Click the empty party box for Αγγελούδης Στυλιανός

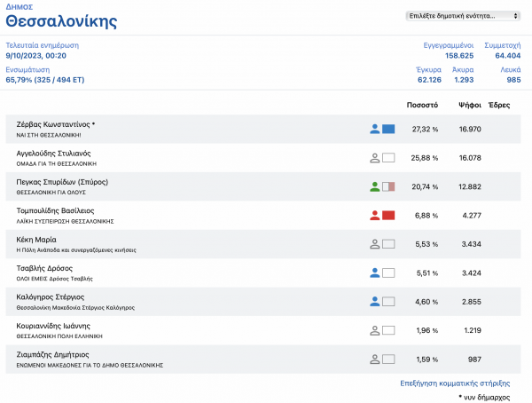[x=388, y=158]
